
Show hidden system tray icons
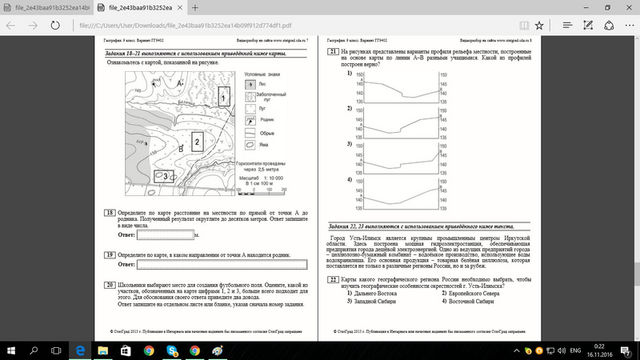516,351
